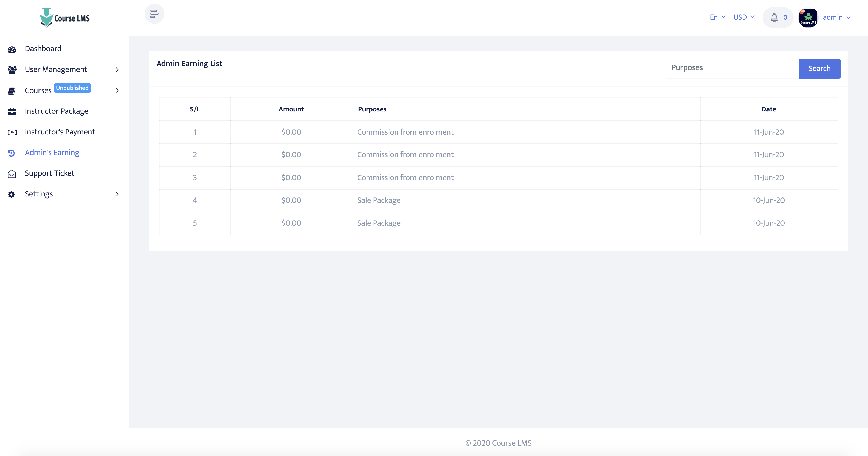Click the Instructor's Payment money icon
Image resolution: width=868 pixels, height=456 pixels.
click(x=12, y=132)
